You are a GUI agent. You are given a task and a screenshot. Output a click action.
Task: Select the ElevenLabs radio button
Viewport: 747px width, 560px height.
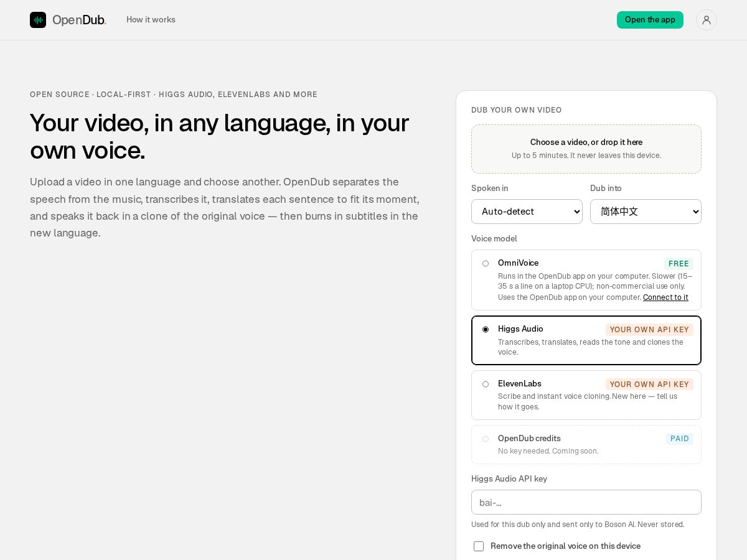tap(486, 384)
